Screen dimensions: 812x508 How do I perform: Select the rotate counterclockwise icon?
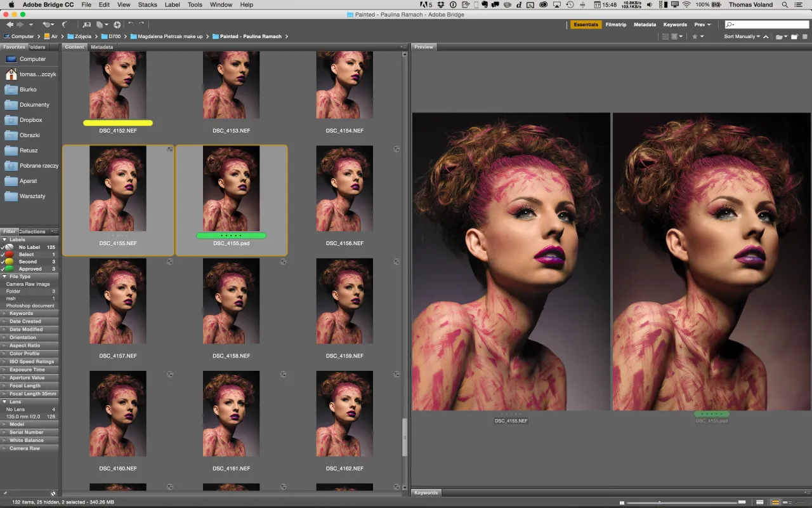pos(131,25)
